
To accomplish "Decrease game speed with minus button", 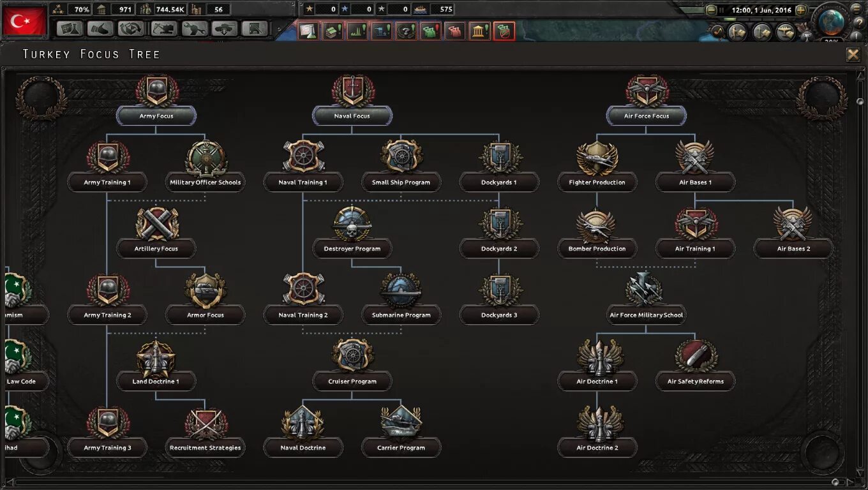I will pos(711,10).
